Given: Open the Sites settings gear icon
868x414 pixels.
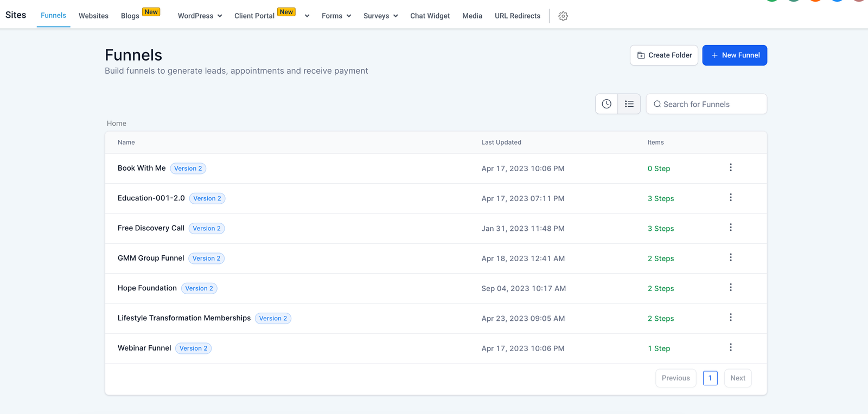Looking at the screenshot, I should [x=563, y=16].
